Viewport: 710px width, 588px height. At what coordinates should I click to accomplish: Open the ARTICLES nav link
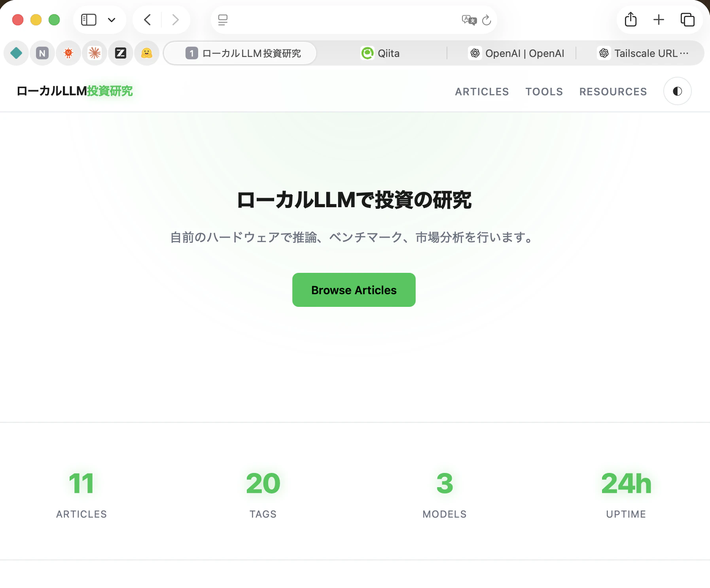click(x=482, y=92)
